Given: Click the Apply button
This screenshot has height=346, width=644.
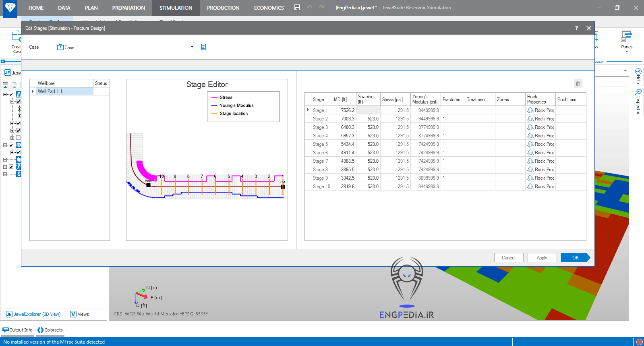Looking at the screenshot, I should [x=542, y=258].
